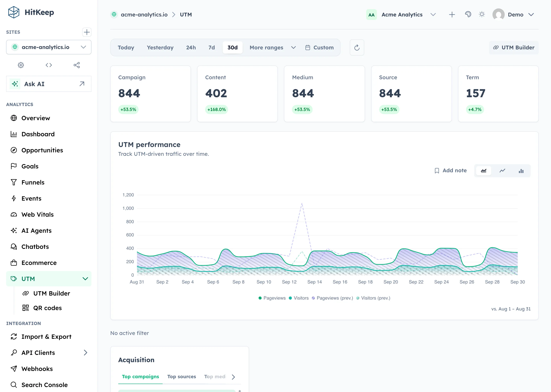Collapse the UTM sidebar section

point(85,279)
